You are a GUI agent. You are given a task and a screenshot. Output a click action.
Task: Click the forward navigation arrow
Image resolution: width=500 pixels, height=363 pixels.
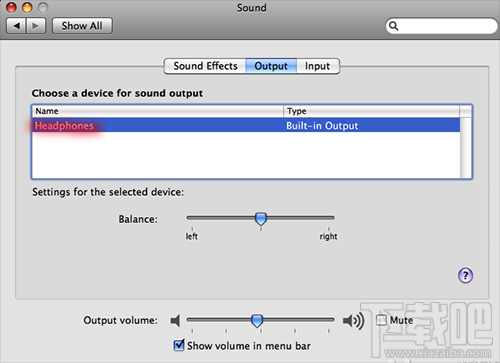click(x=36, y=26)
